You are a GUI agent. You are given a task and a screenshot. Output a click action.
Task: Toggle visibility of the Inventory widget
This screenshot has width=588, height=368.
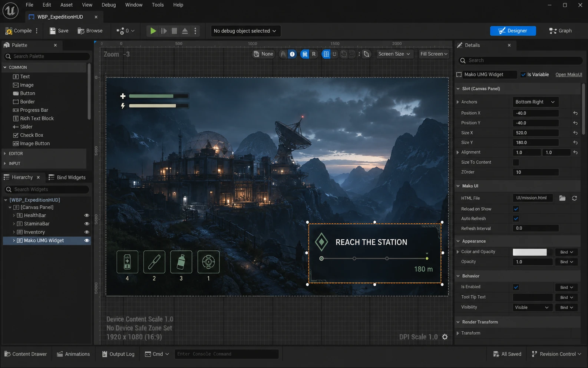pos(87,232)
